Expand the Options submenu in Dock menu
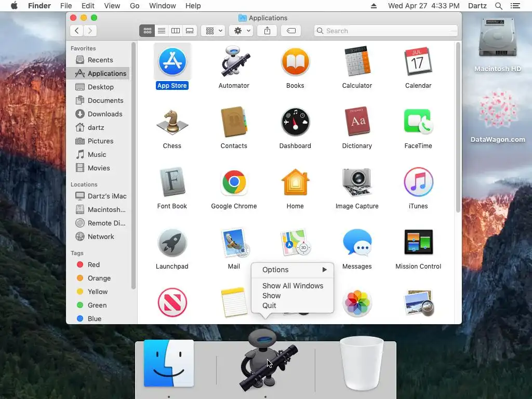 [x=292, y=270]
